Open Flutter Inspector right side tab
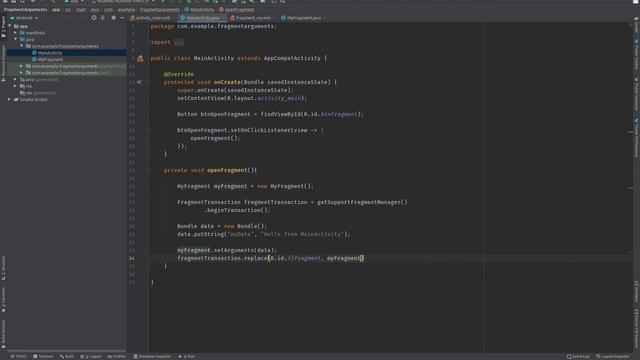Image resolution: width=640 pixels, height=360 pixels. click(x=636, y=94)
